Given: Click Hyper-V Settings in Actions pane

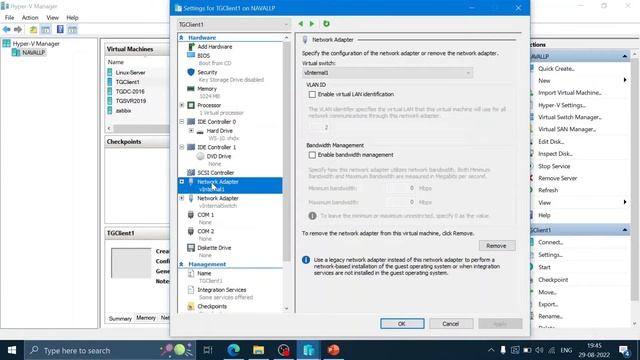Looking at the screenshot, I should coord(562,105).
